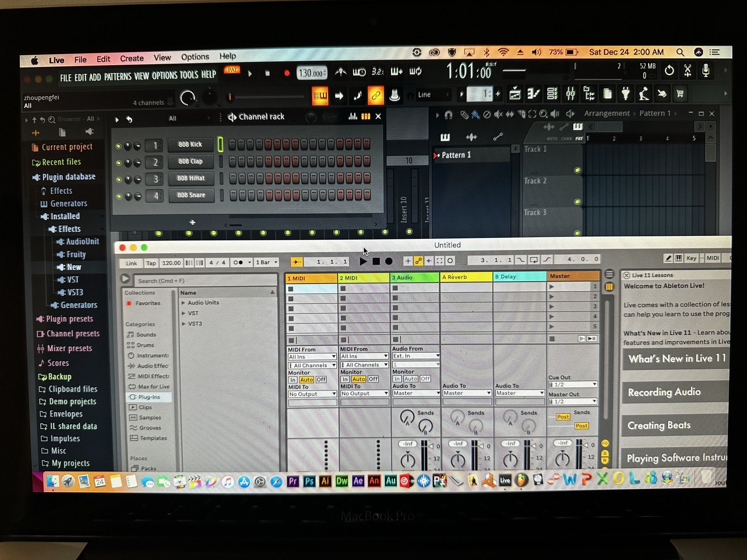The image size is (747, 560).
Task: Set 1 MIDI monitor to Off
Action: (321, 380)
